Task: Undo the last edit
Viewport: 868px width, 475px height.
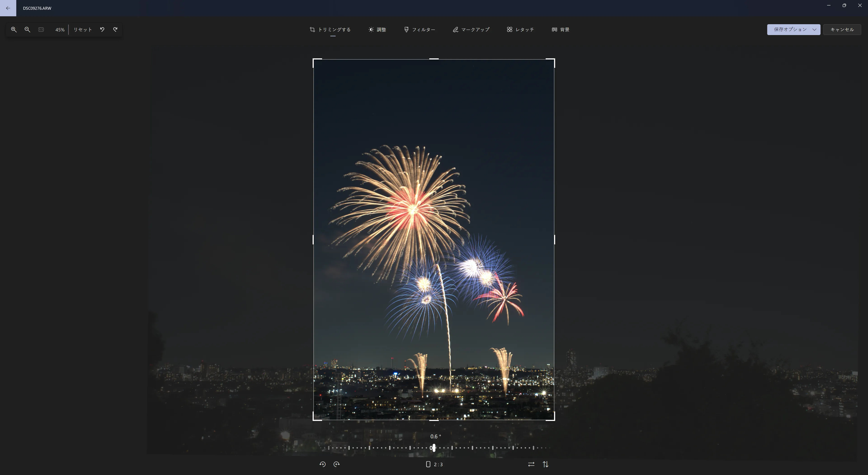Action: pyautogui.click(x=102, y=30)
